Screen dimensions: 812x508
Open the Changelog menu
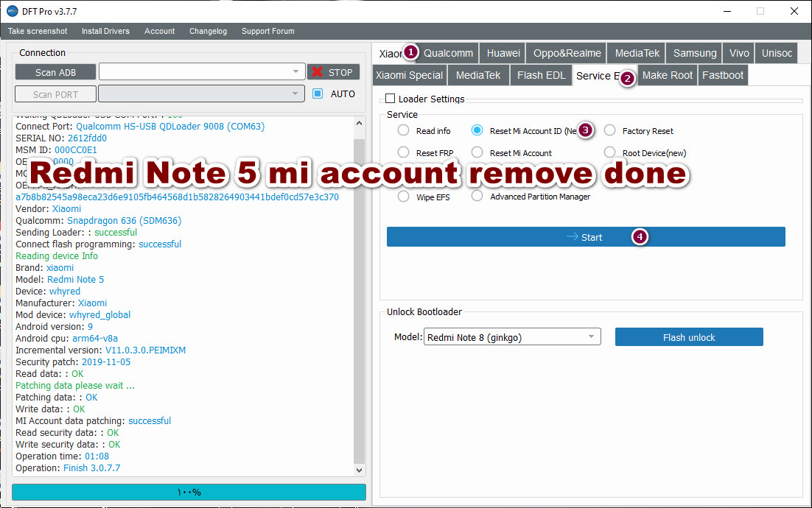[x=209, y=31]
